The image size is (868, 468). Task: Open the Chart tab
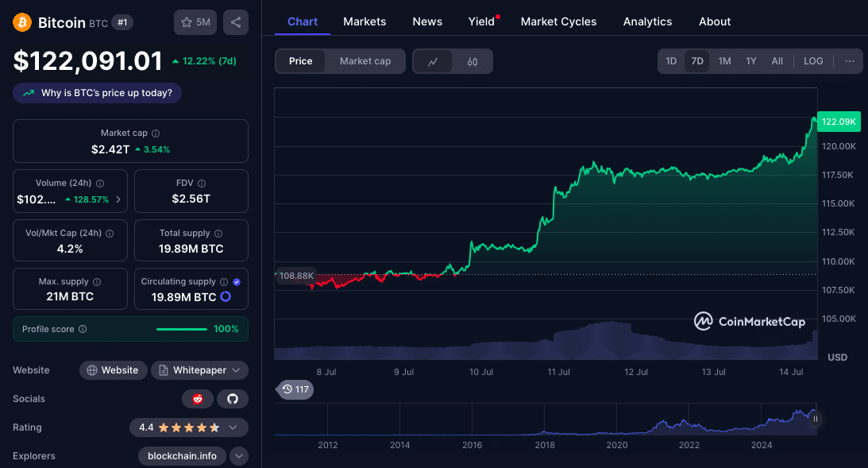tap(303, 21)
